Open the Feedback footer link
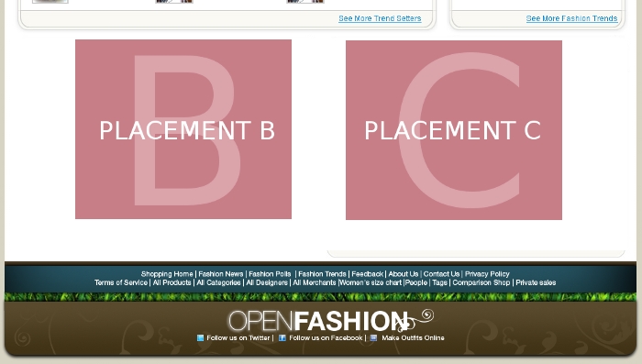Screen dimensions: 642x364 coord(367,274)
